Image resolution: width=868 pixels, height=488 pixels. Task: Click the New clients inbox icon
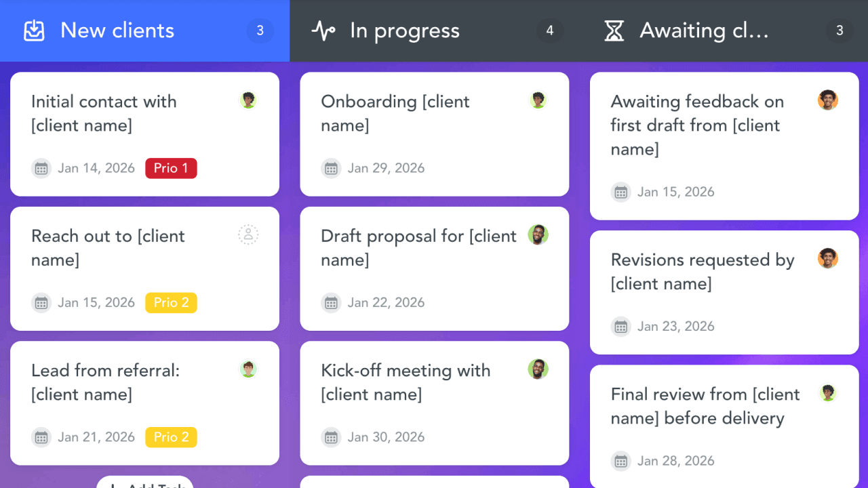coord(34,30)
